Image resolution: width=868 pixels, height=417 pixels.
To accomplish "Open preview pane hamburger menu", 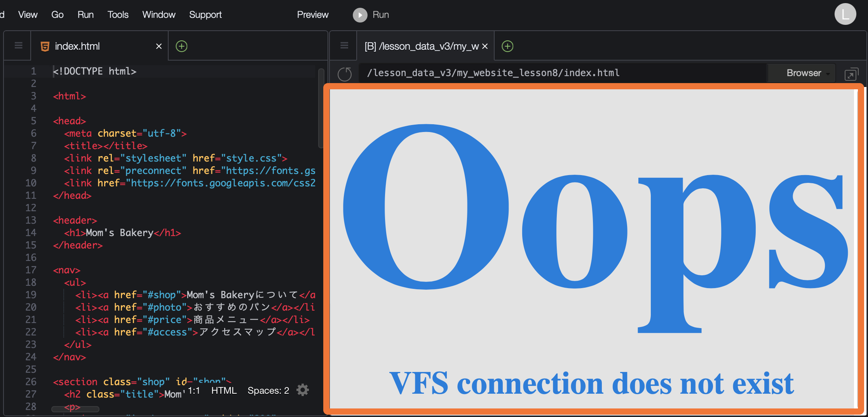I will click(344, 46).
